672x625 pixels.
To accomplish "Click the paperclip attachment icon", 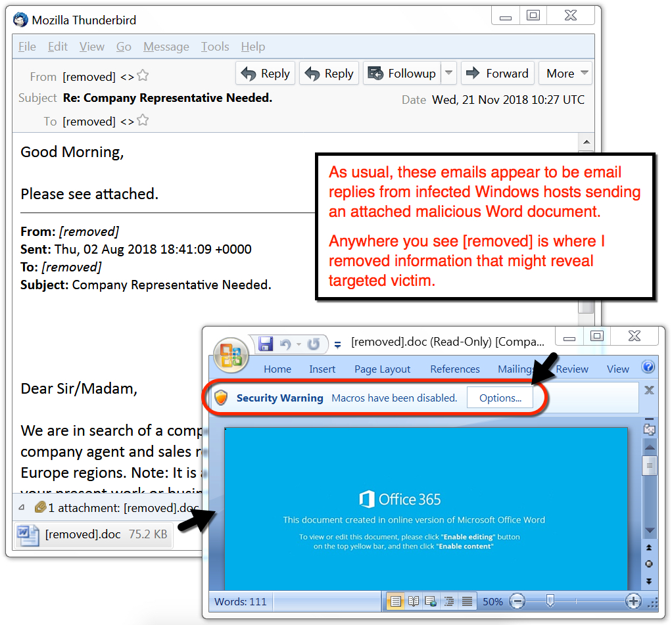I will 40,507.
